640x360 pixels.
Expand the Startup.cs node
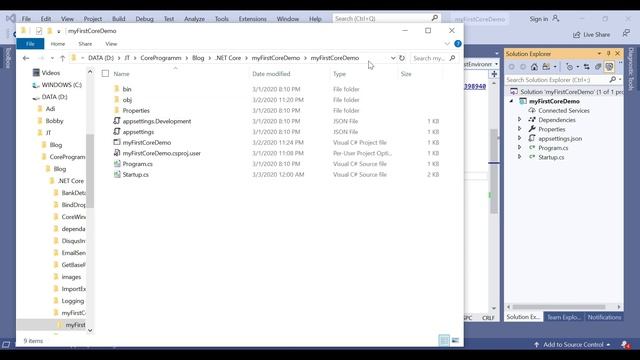(x=520, y=157)
